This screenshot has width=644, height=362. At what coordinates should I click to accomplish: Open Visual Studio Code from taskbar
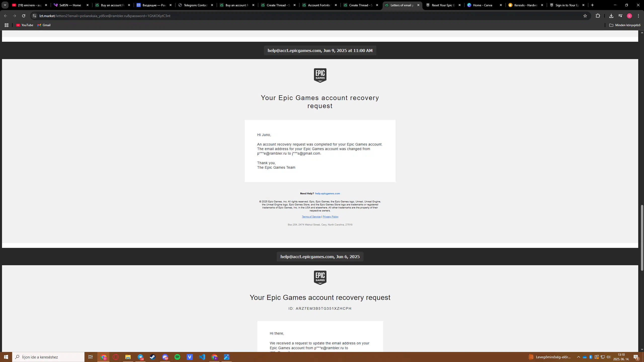pos(202,357)
